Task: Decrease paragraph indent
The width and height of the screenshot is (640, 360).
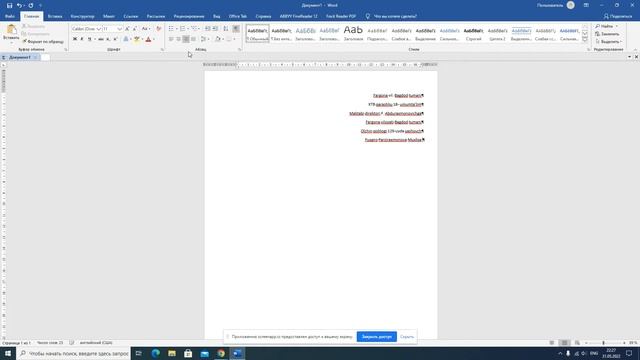Action: 208,29
